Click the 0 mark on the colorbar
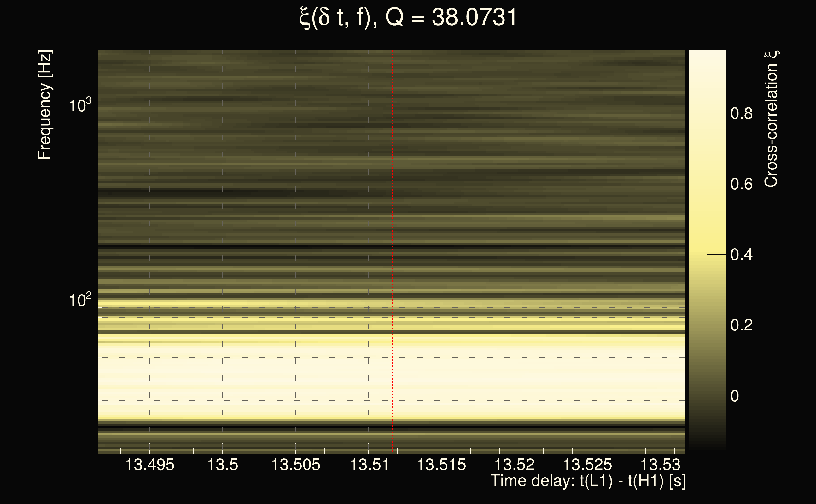Image resolution: width=816 pixels, height=504 pixels. click(x=734, y=396)
